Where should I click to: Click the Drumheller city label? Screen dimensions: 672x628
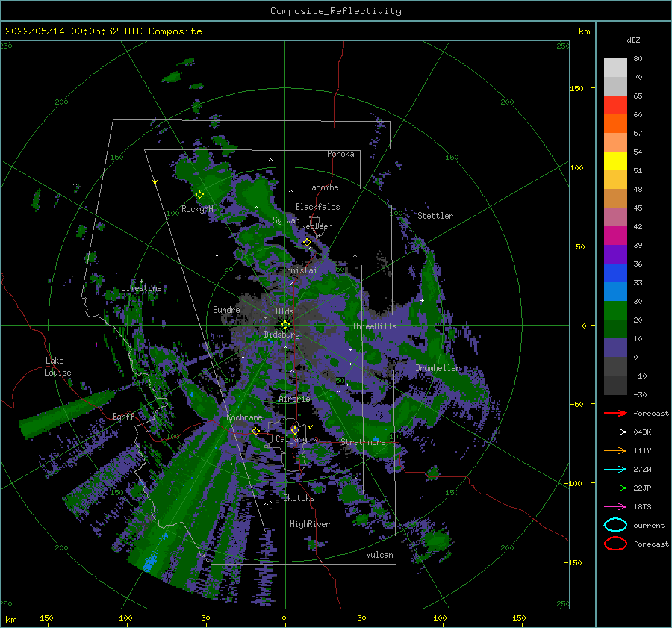pos(438,368)
